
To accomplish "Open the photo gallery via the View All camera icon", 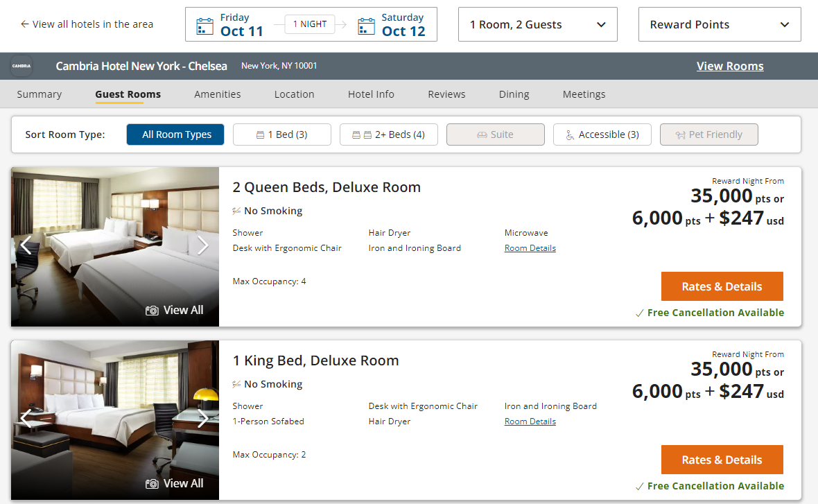I will pos(152,310).
